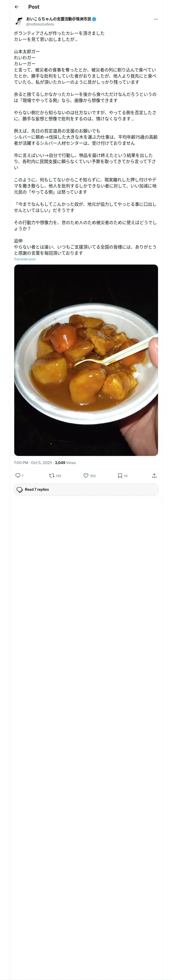This screenshot has width=172, height=980.
Task: Click the 7:00 PM Oct 5 timestamp
Action: pos(32,463)
